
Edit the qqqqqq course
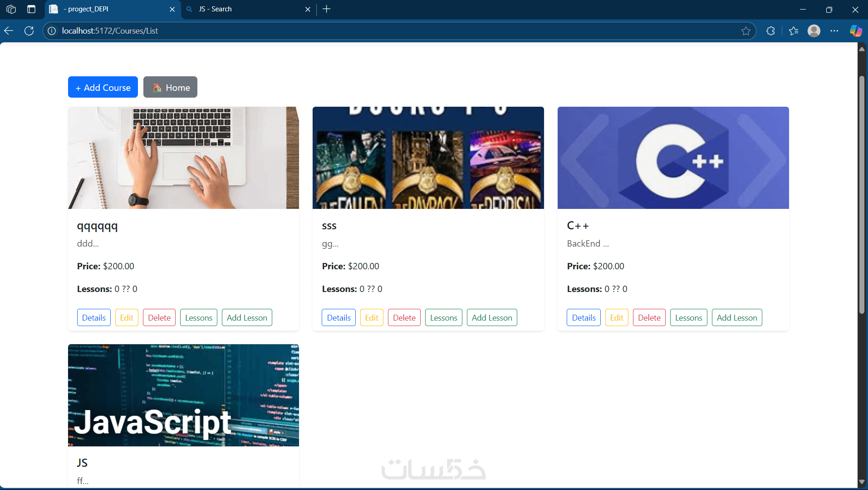pos(127,317)
